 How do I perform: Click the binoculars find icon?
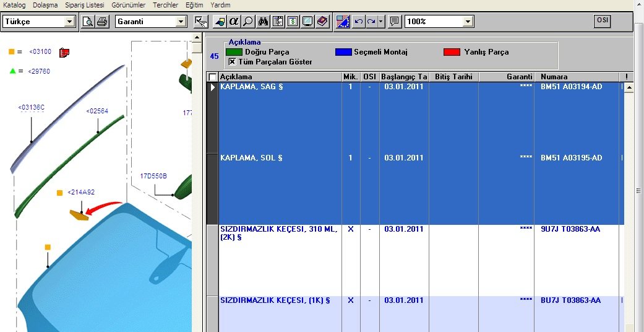coord(263,22)
